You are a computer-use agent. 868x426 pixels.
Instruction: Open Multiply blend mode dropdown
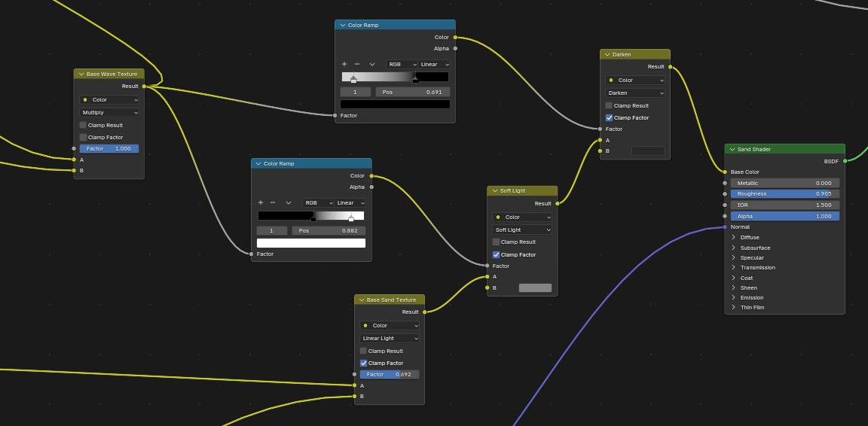coord(109,113)
